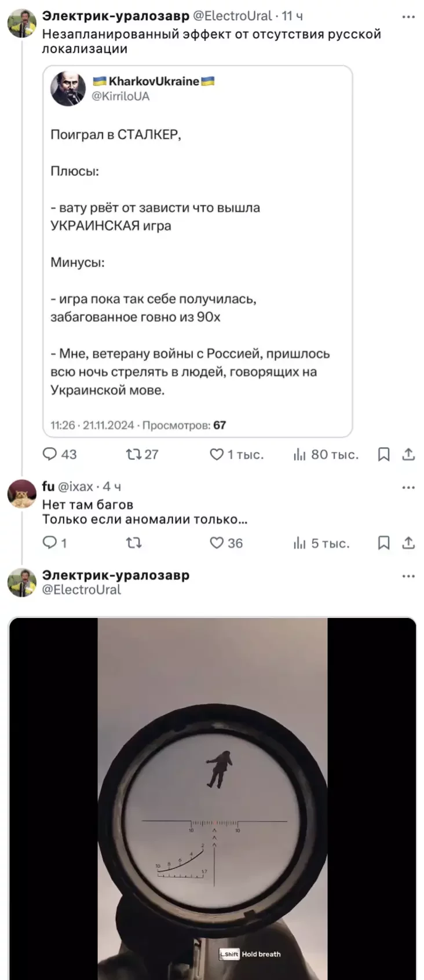Image resolution: width=424 pixels, height=980 pixels.
Task: Share fu's reply
Action: coord(408,543)
